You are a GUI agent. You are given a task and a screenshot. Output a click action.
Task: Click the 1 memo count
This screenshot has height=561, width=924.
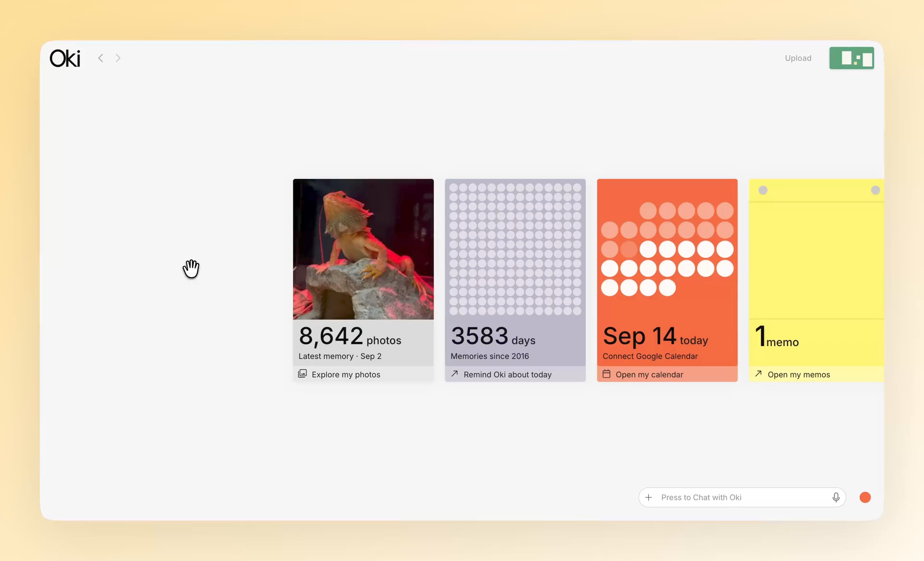click(x=777, y=337)
